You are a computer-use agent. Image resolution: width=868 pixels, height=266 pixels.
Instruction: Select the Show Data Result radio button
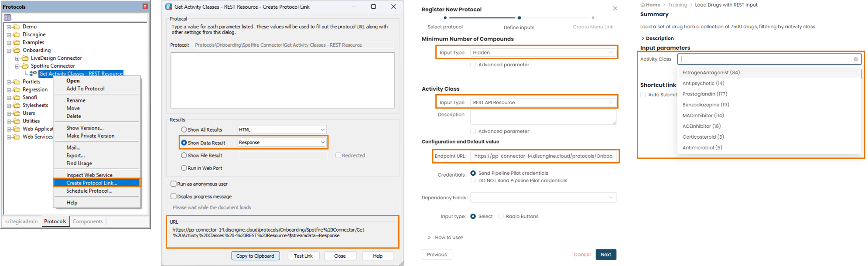coord(184,143)
